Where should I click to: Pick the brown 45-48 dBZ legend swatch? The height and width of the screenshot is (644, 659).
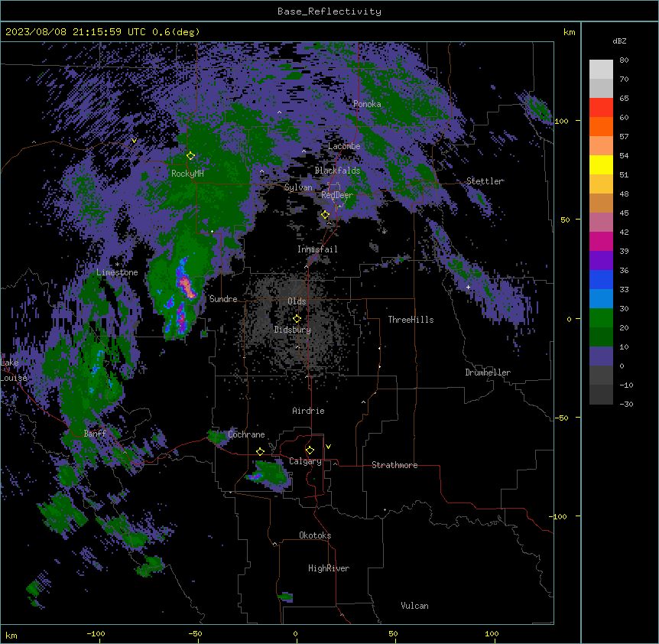tap(601, 203)
